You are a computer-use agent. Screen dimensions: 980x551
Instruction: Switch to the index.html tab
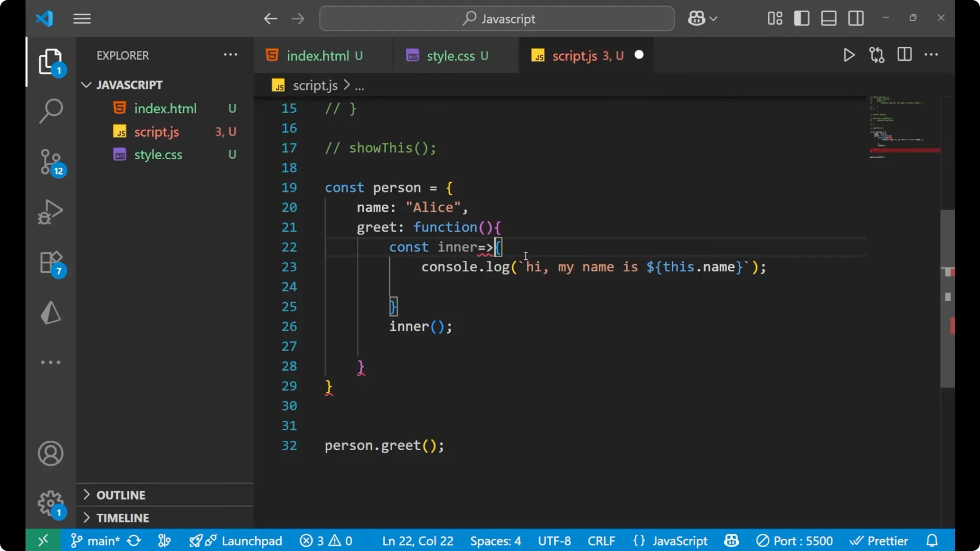coord(317,56)
